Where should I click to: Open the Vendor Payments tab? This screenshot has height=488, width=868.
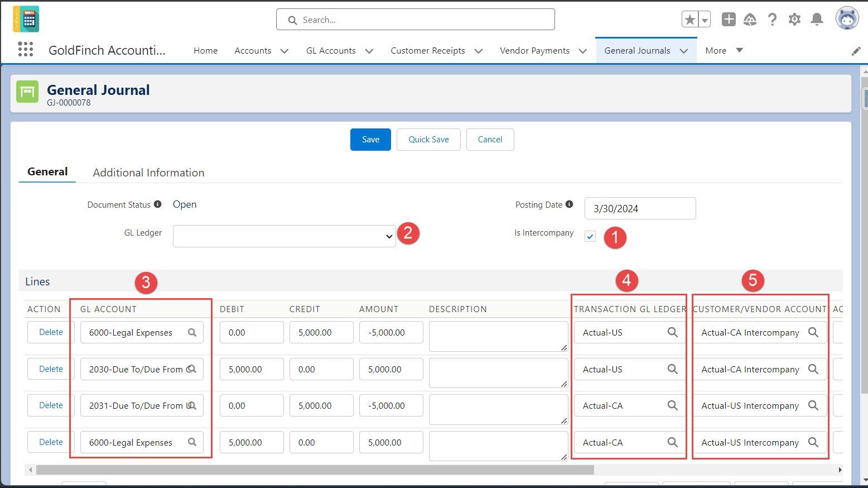534,50
